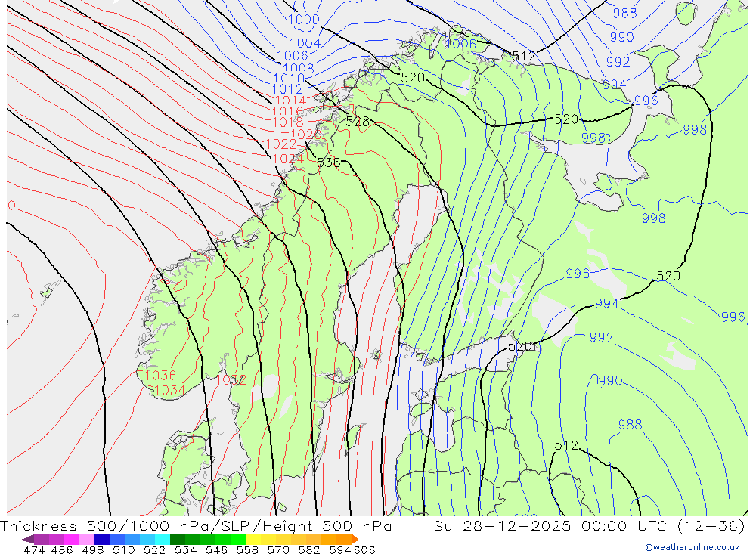Click the bright yellow legend swatch
The image size is (756, 554).
pyautogui.click(x=253, y=539)
